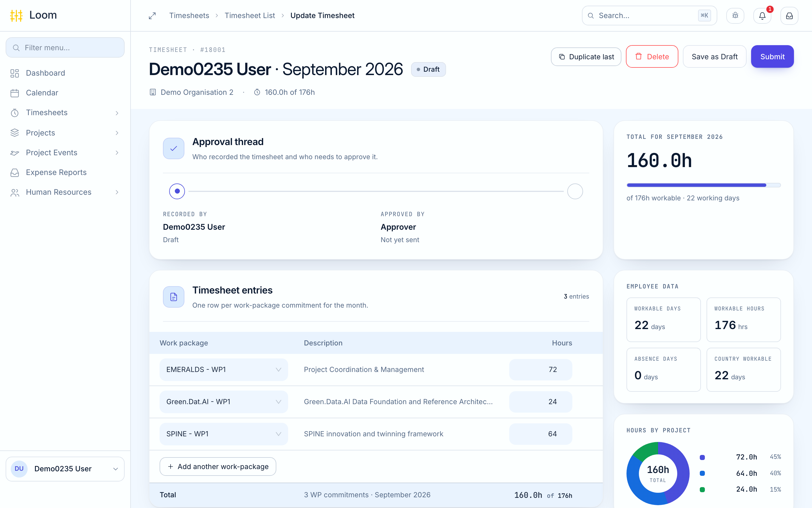Screen dimensions: 812x508
Task: Click the Loom logo icon
Action: [16, 16]
